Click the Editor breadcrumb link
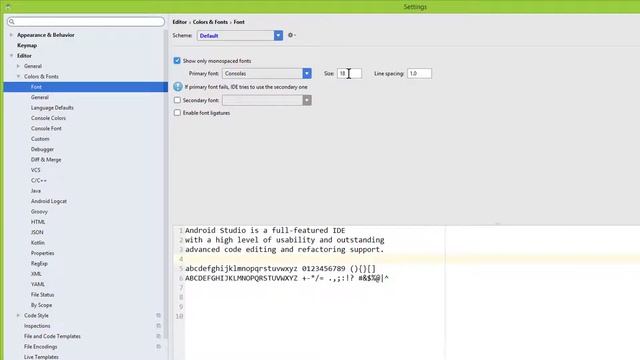The width and height of the screenshot is (640, 360). (180, 22)
